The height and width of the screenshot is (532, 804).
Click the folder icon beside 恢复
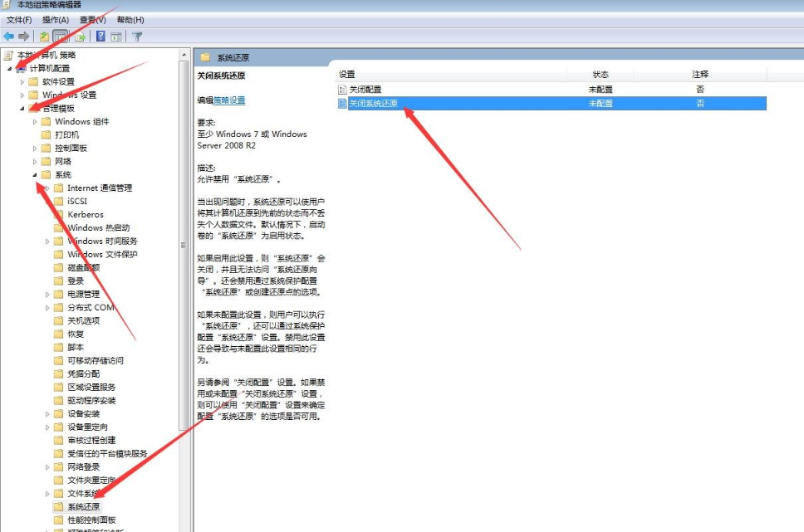[59, 334]
